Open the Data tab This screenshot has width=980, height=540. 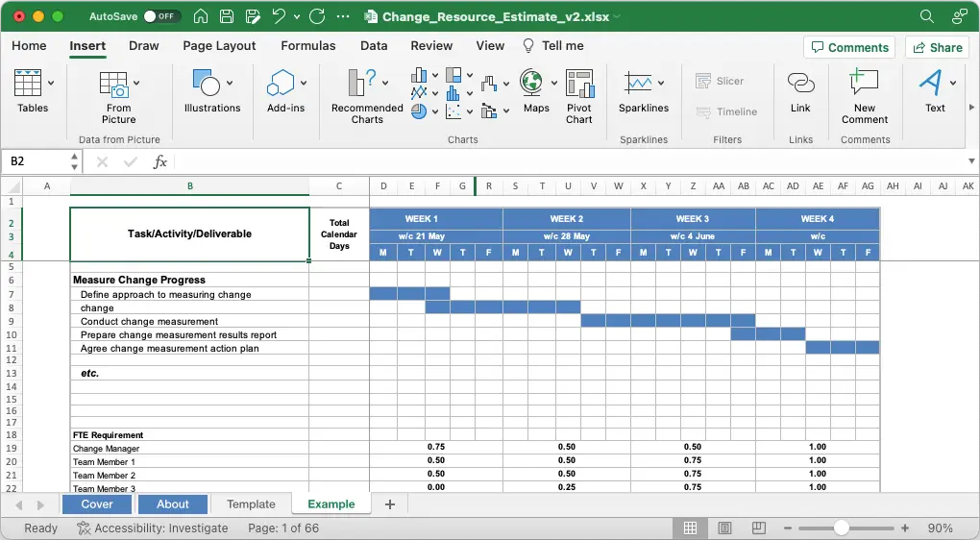pyautogui.click(x=374, y=45)
